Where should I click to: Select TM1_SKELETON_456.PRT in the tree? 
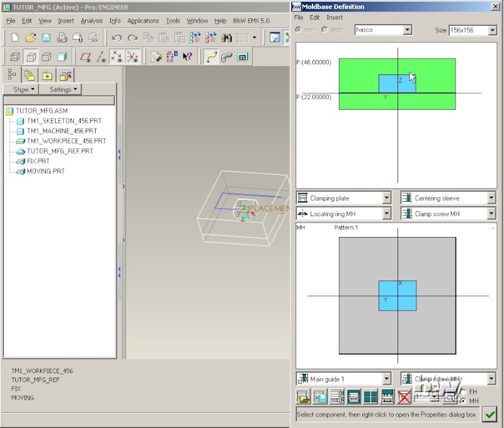click(x=64, y=121)
